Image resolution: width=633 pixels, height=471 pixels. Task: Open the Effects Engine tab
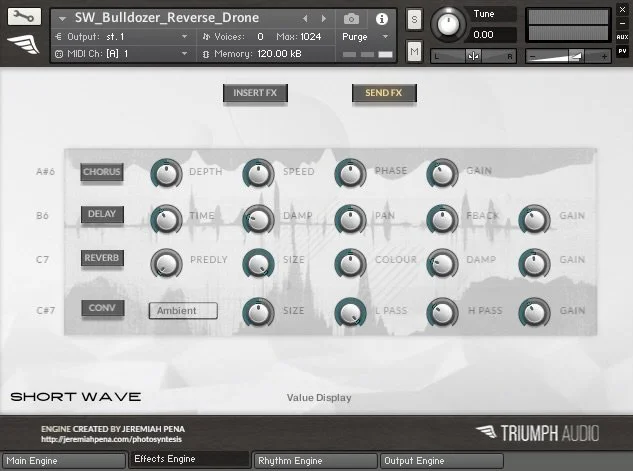(189, 459)
